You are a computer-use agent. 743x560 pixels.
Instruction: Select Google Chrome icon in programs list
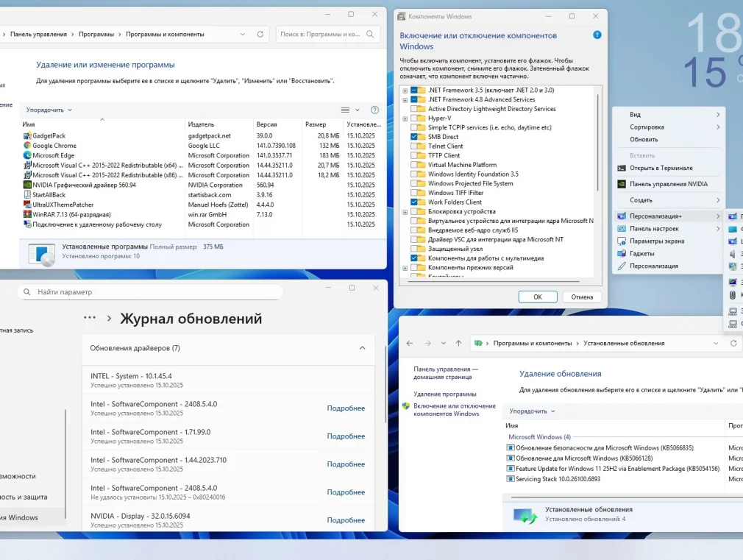coord(27,146)
